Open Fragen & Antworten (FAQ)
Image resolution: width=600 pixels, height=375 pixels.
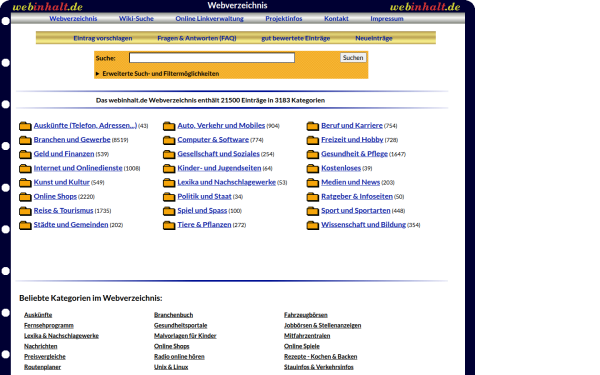point(197,38)
